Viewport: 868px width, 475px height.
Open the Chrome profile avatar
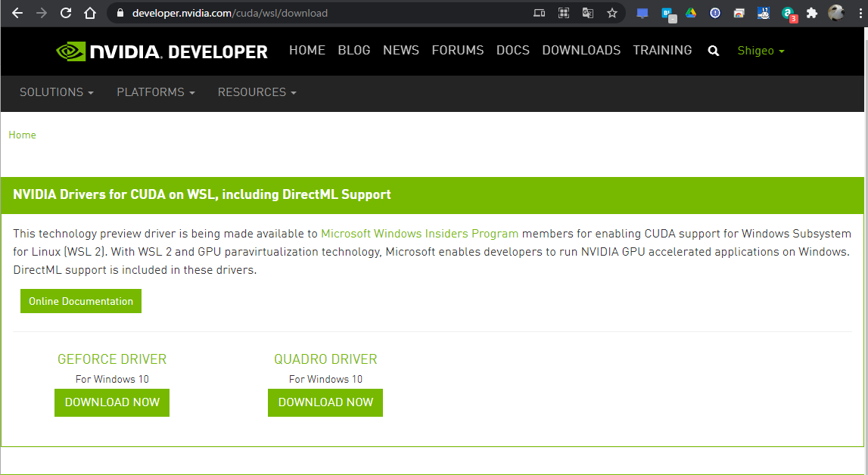click(836, 13)
